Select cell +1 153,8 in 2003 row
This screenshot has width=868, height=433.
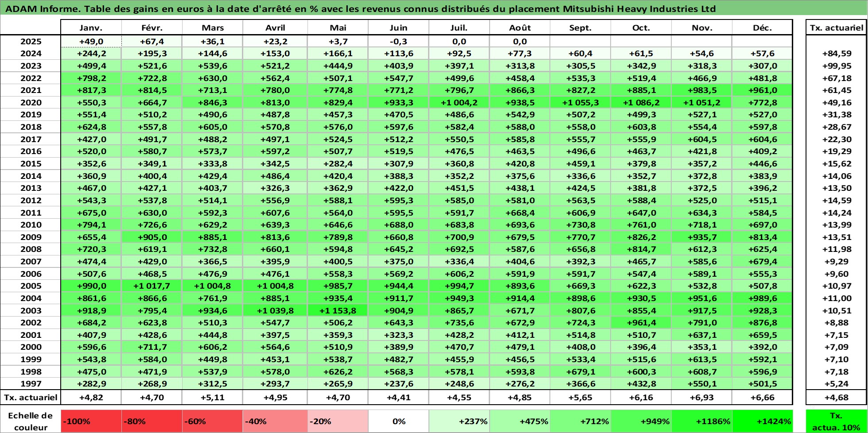click(338, 311)
